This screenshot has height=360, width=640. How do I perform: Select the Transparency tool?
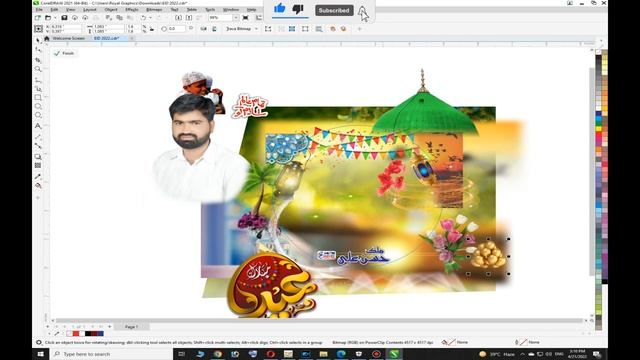38,165
